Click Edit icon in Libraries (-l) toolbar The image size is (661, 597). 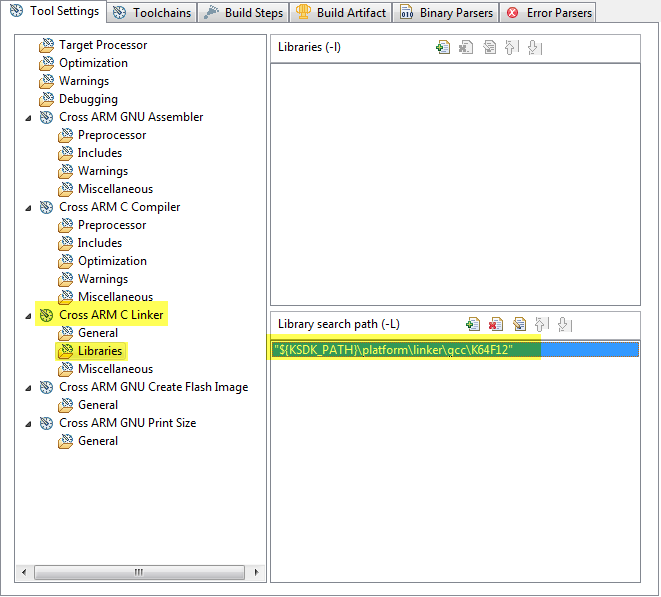pyautogui.click(x=489, y=47)
